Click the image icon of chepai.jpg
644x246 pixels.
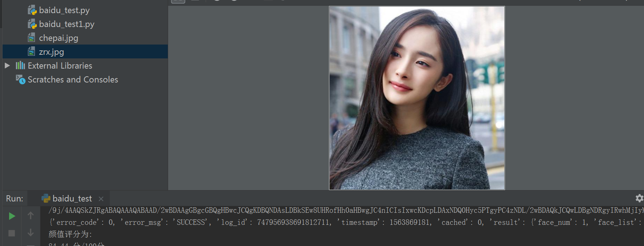pos(32,38)
